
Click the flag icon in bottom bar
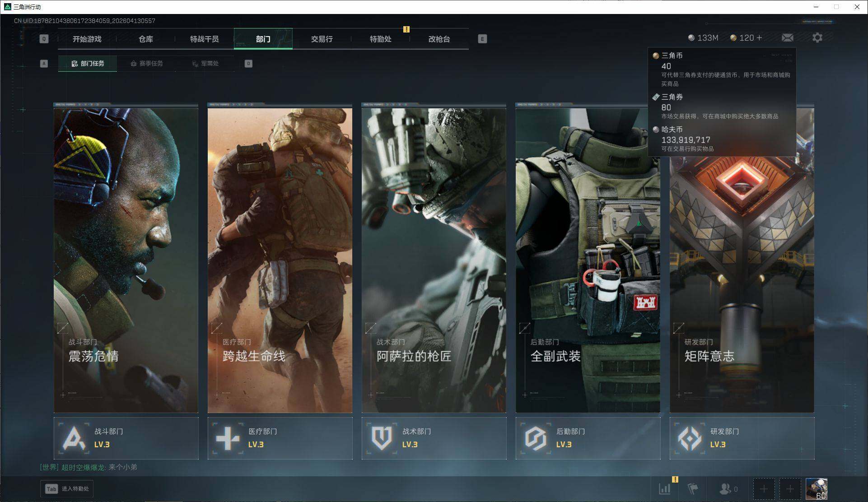[692, 489]
